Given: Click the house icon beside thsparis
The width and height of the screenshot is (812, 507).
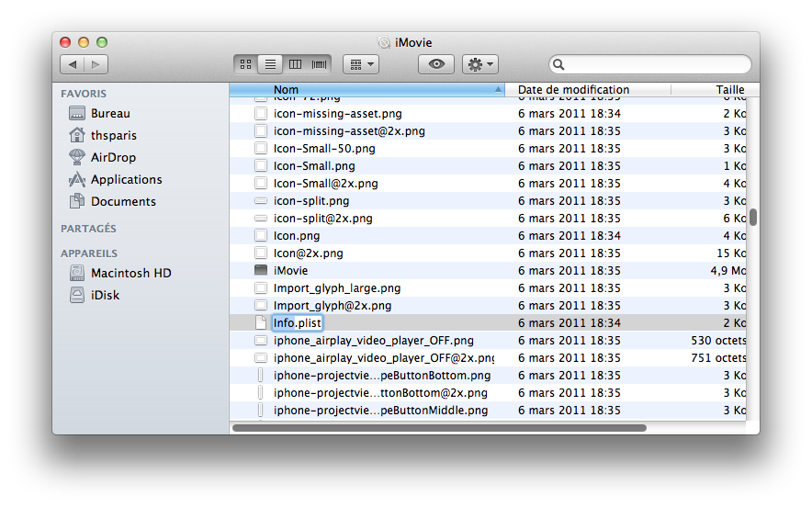Looking at the screenshot, I should point(77,135).
